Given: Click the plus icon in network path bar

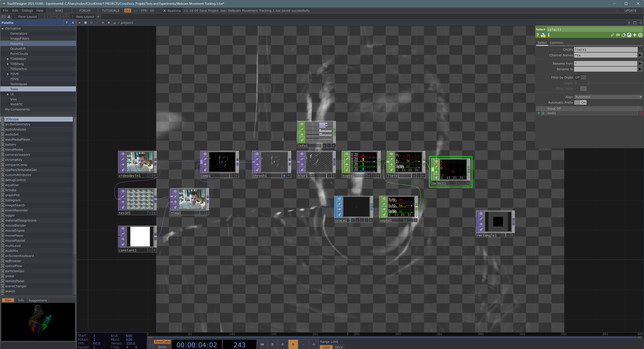Looking at the screenshot, I should 103,23.
